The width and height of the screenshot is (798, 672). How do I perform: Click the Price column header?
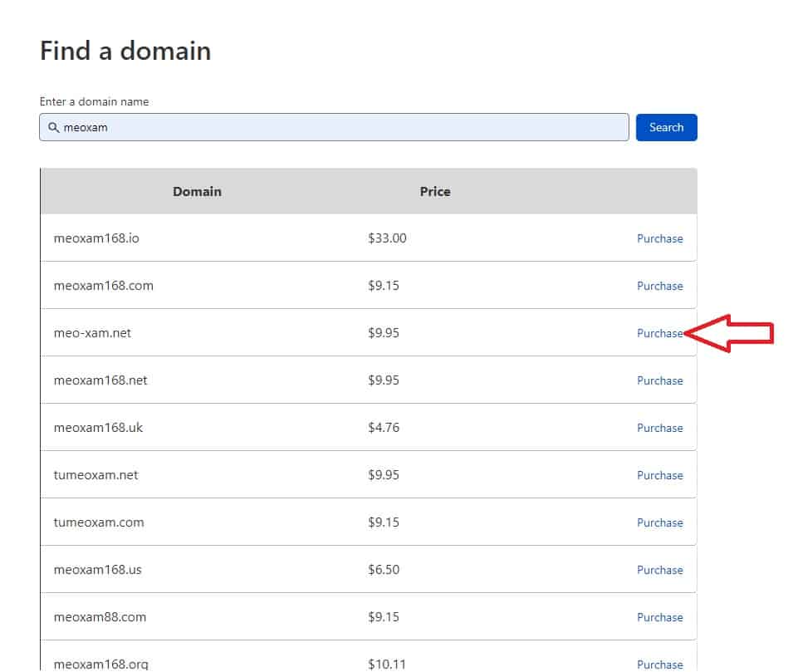tap(434, 192)
